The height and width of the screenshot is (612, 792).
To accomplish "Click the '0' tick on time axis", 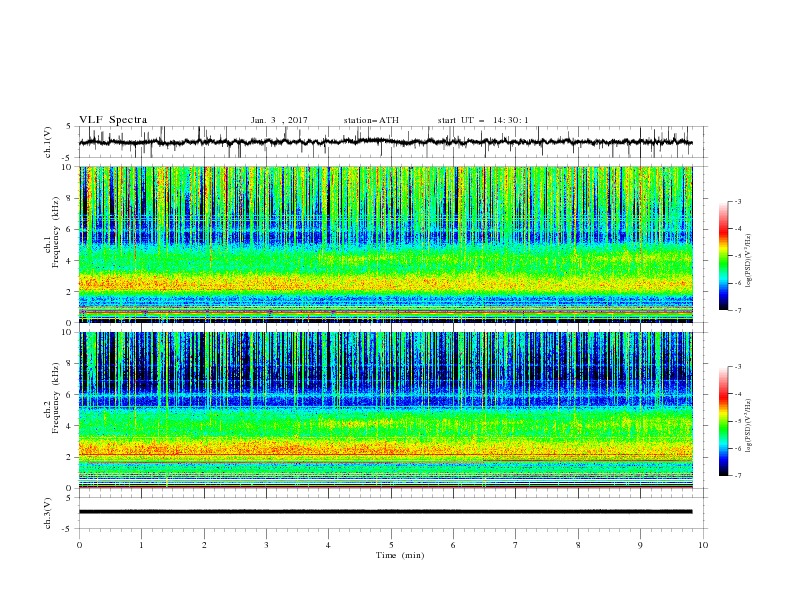I will [x=79, y=545].
